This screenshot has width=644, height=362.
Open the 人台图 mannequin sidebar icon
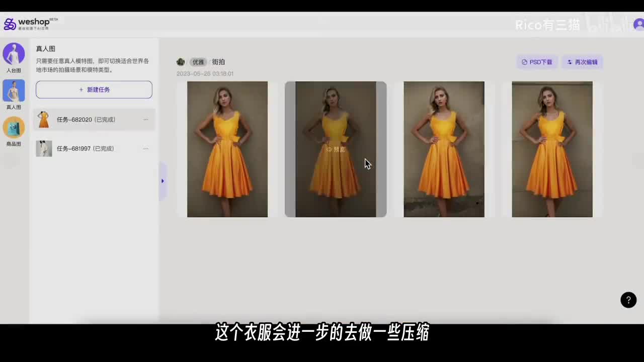click(x=14, y=54)
